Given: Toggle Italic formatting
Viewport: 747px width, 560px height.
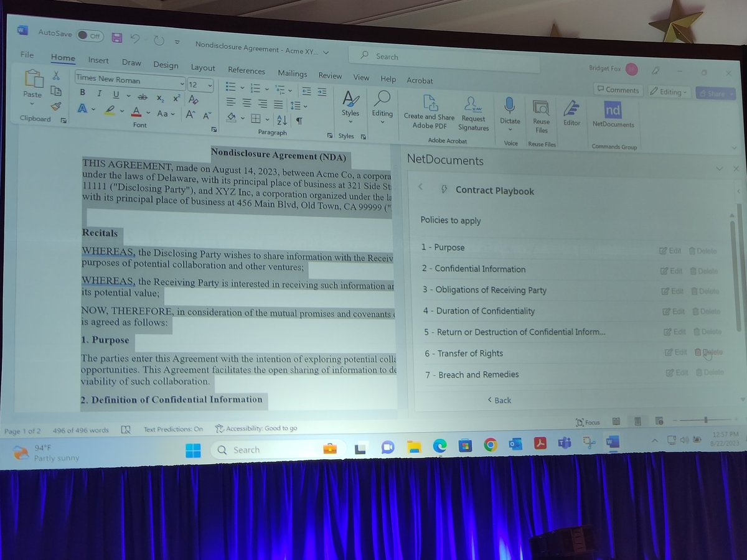Looking at the screenshot, I should (99, 94).
